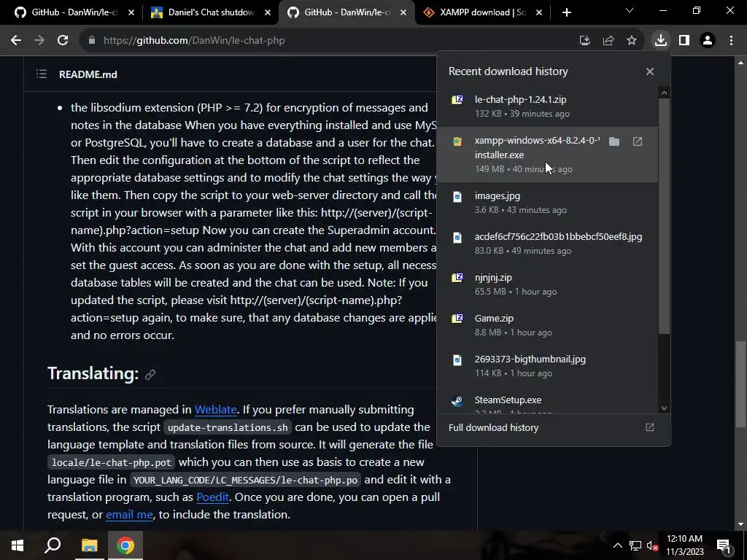This screenshot has width=747, height=560.
Task: Open the browser side panel icon
Action: pos(684,41)
